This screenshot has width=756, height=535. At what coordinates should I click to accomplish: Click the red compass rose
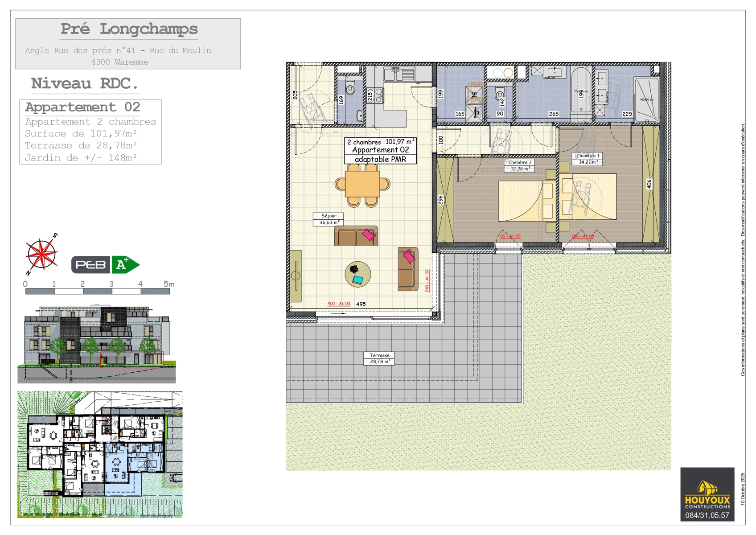point(41,254)
